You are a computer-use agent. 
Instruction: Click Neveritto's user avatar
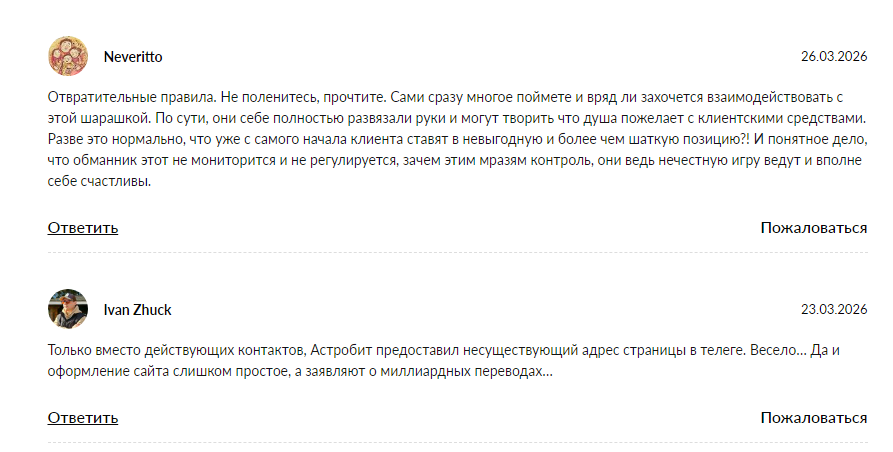[x=68, y=56]
